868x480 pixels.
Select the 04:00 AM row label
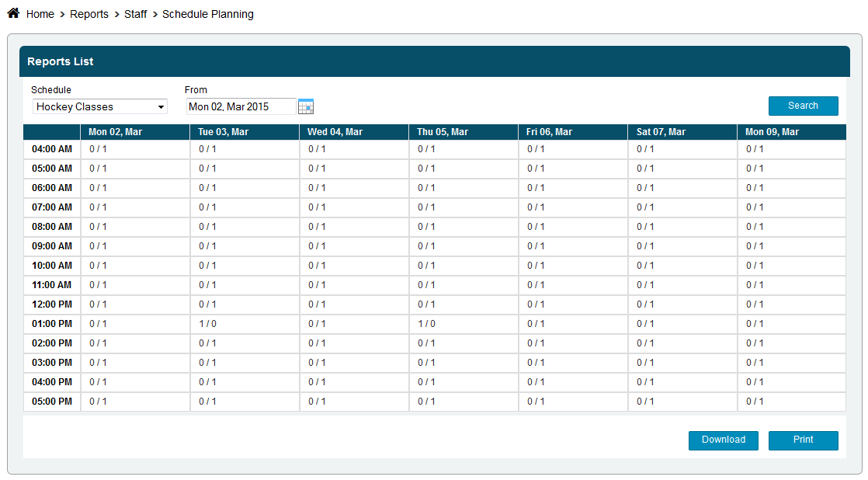(52, 149)
